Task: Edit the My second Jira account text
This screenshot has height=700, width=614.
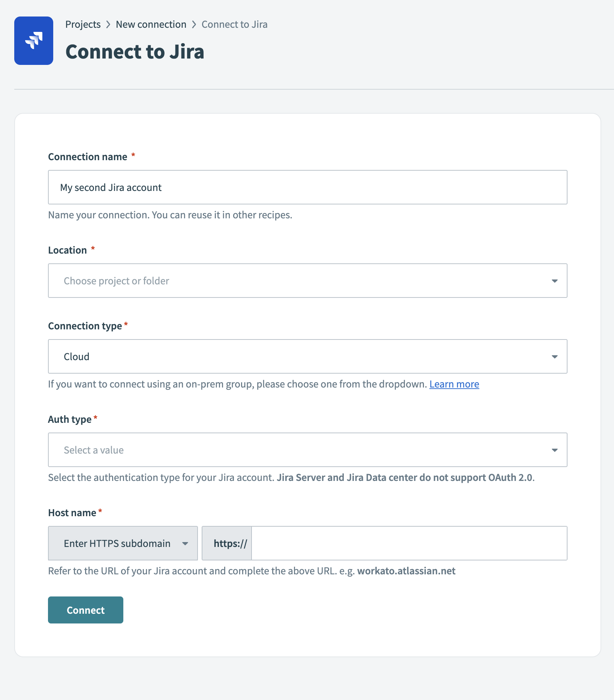Action: pyautogui.click(x=111, y=187)
